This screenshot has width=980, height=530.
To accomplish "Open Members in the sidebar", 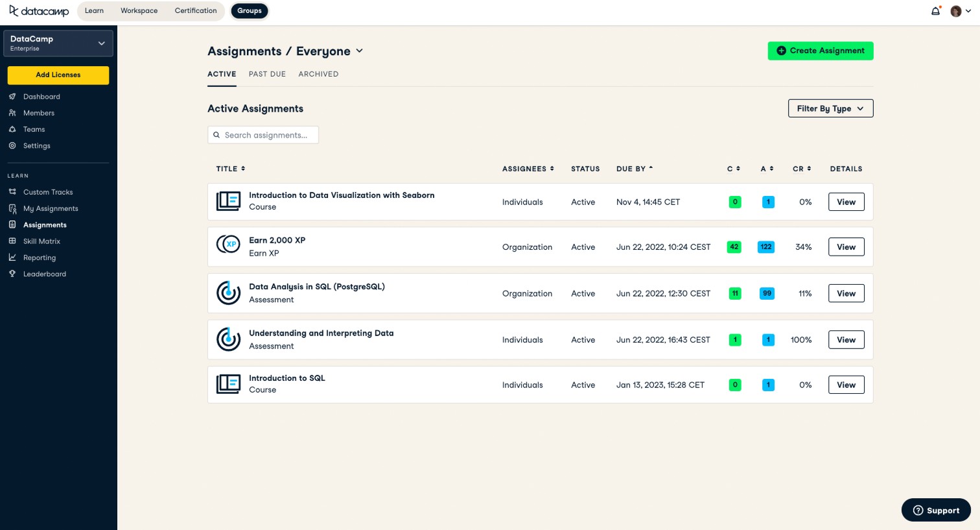I will coord(39,113).
